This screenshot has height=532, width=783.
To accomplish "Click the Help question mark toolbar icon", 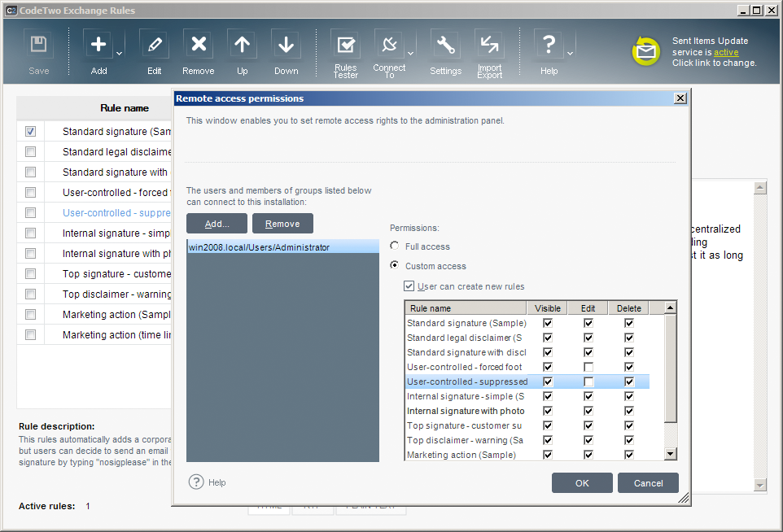I will [549, 45].
